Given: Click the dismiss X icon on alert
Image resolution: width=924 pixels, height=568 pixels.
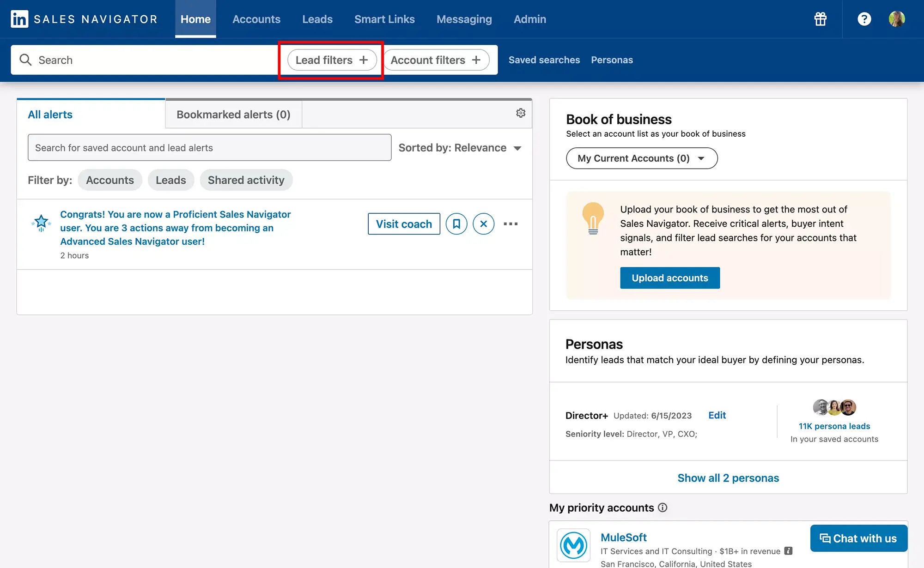Looking at the screenshot, I should pyautogui.click(x=483, y=224).
